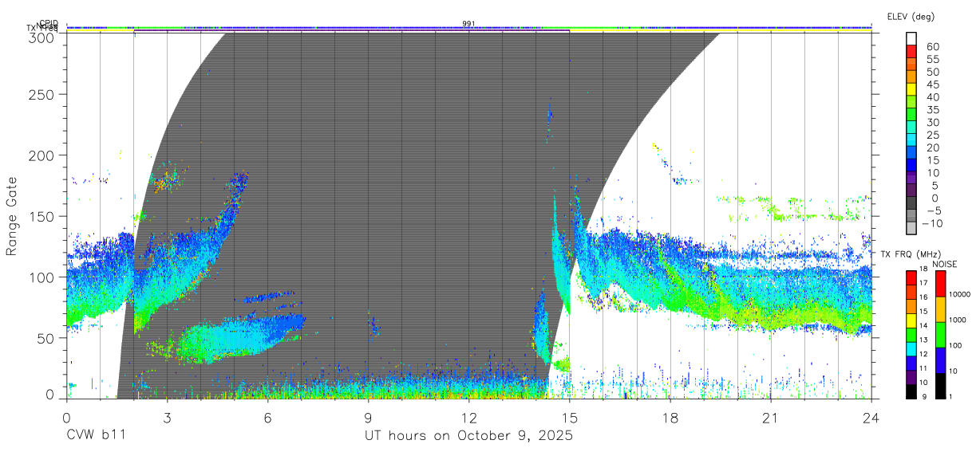Click the 100 tick on Range Gate axis
This screenshot has width=980, height=452.
42,277
